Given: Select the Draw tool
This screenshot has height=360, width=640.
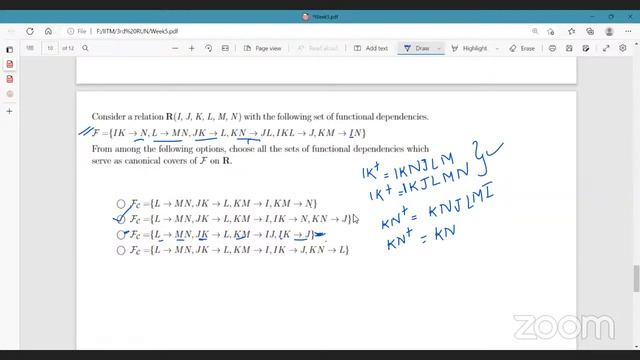Looking at the screenshot, I should 416,48.
